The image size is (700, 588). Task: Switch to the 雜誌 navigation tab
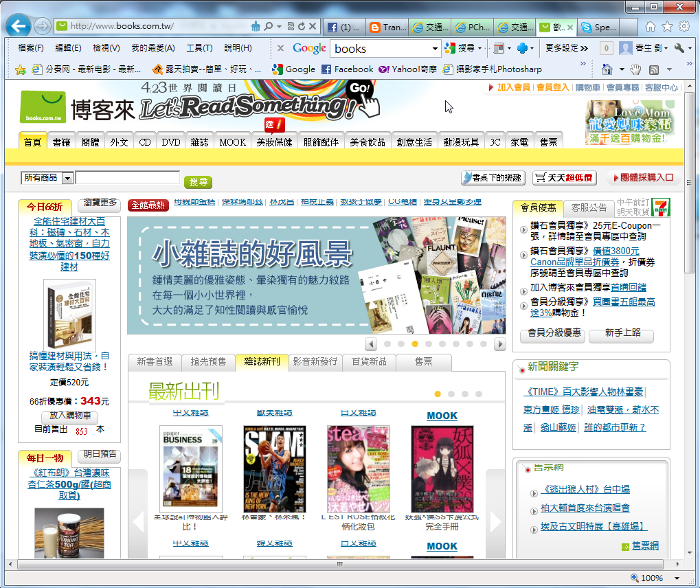(199, 142)
